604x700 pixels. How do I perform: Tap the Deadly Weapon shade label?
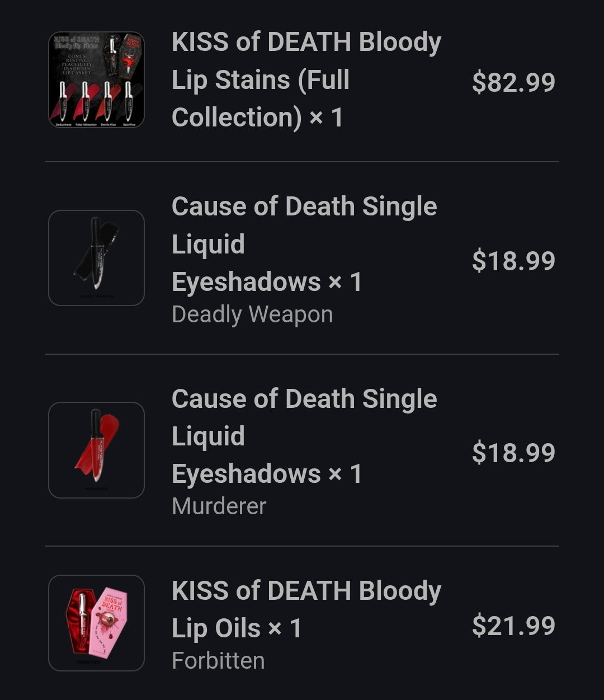coord(252,314)
